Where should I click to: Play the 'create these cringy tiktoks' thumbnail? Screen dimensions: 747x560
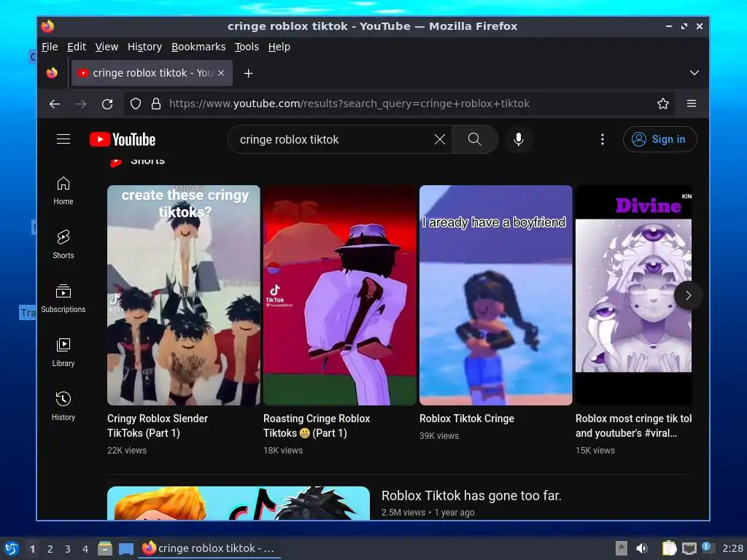coord(183,295)
